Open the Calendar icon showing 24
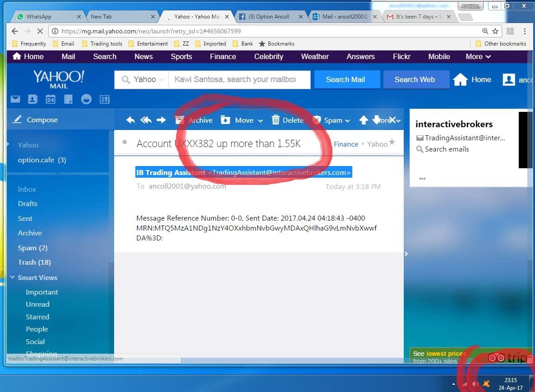Viewport: 535px width, 392px height. click(51, 99)
